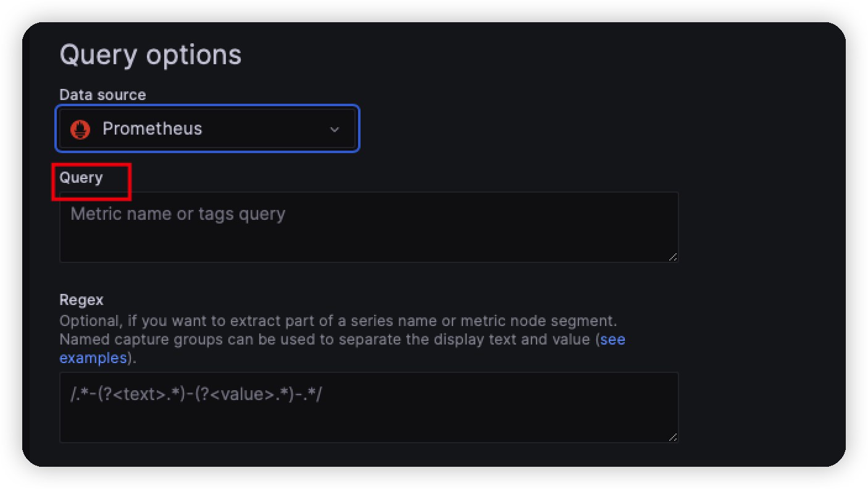Click the Regex pattern input box
Screen dimensions: 868x489
coord(369,407)
